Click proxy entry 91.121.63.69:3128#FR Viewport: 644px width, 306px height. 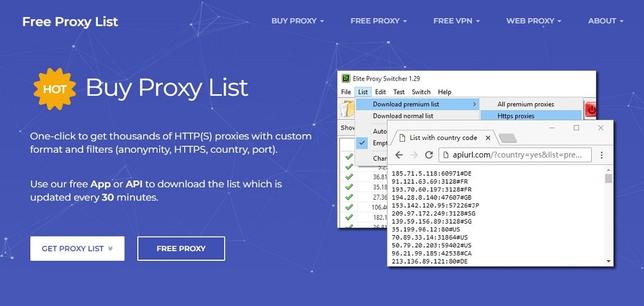coord(430,182)
